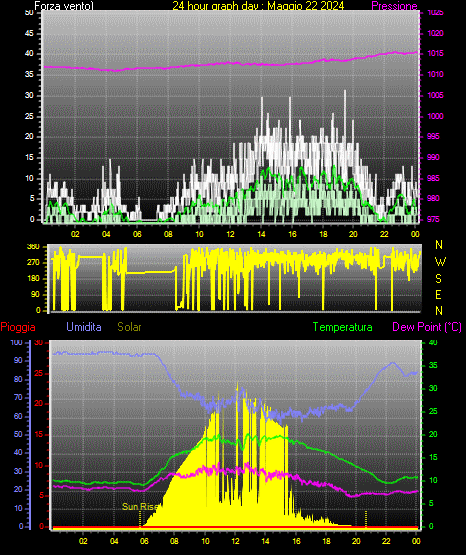Screen dimensions: 466x555
Task: Click the blue 'Umidita' legend label
Action: (84, 327)
